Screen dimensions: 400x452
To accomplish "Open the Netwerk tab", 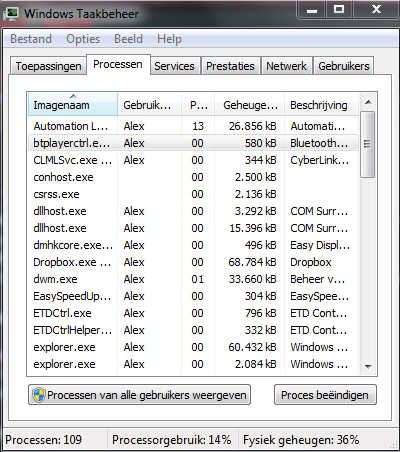I will pyautogui.click(x=286, y=66).
